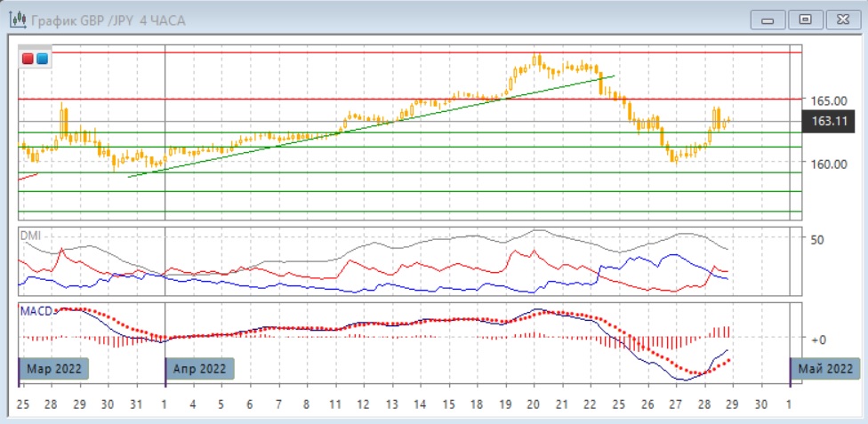
Task: Click date 11 on the time axis
Action: tap(335, 404)
